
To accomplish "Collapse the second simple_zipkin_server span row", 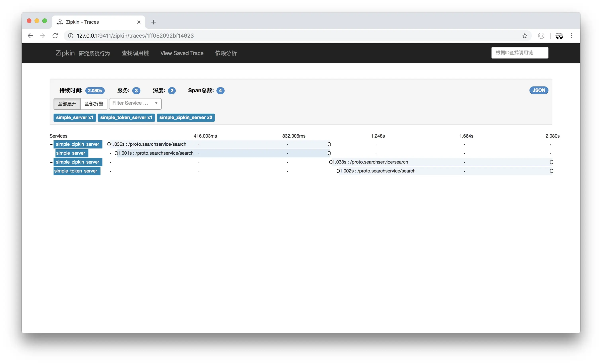I will coord(51,162).
